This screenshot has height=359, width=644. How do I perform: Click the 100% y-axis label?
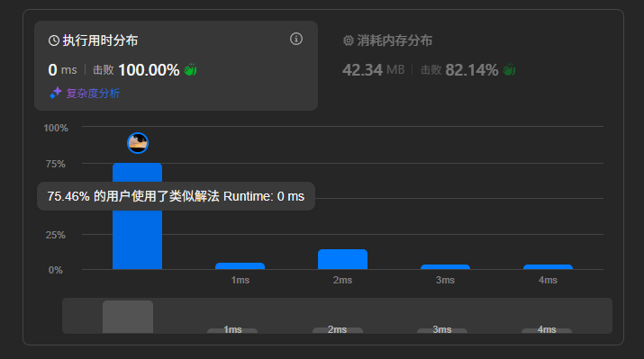[x=56, y=128]
